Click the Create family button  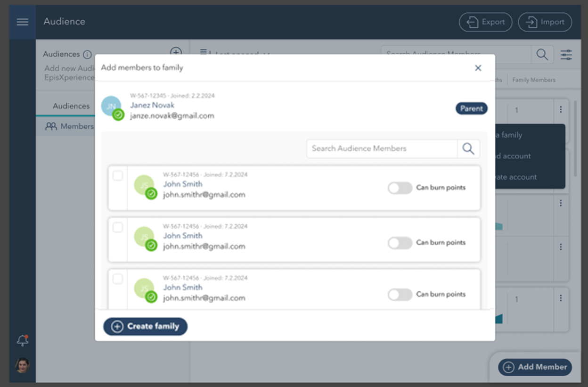(x=145, y=326)
